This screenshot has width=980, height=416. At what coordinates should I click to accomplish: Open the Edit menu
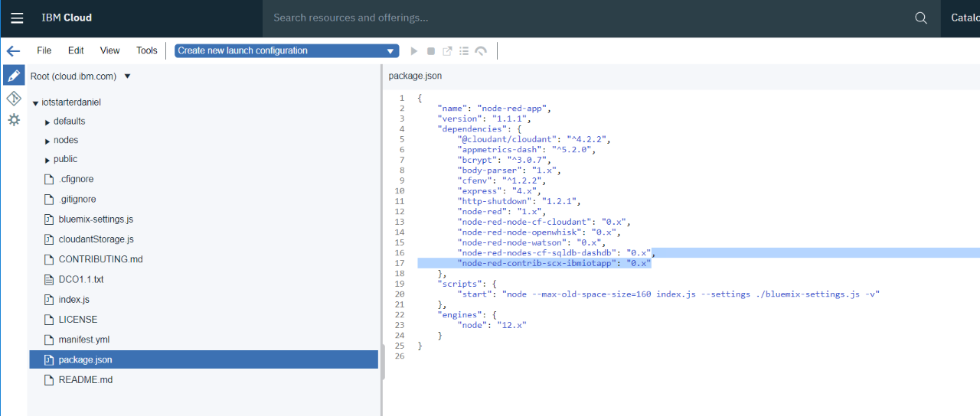pos(76,50)
